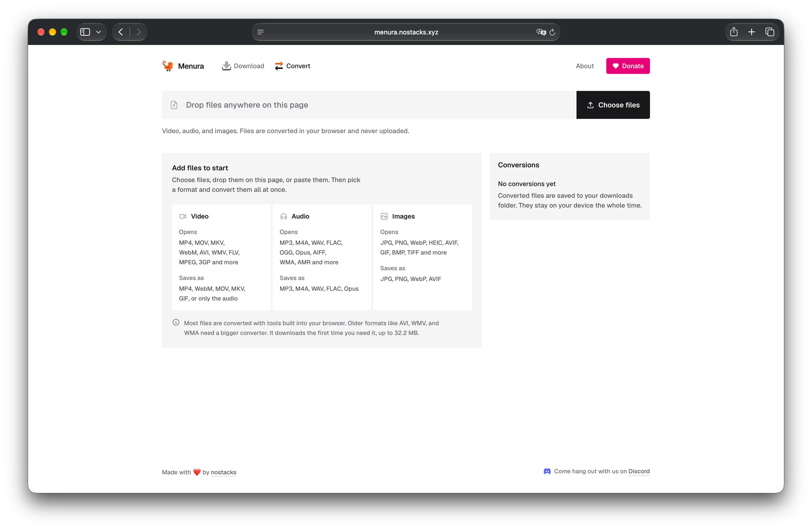
Task: Click the drop files area
Action: click(x=369, y=105)
